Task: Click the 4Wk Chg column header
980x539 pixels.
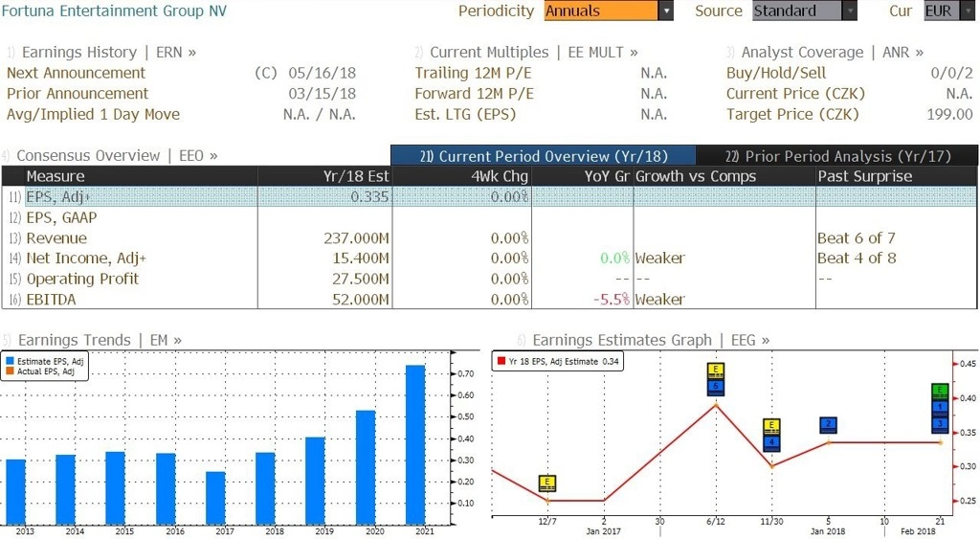Action: tap(462, 176)
